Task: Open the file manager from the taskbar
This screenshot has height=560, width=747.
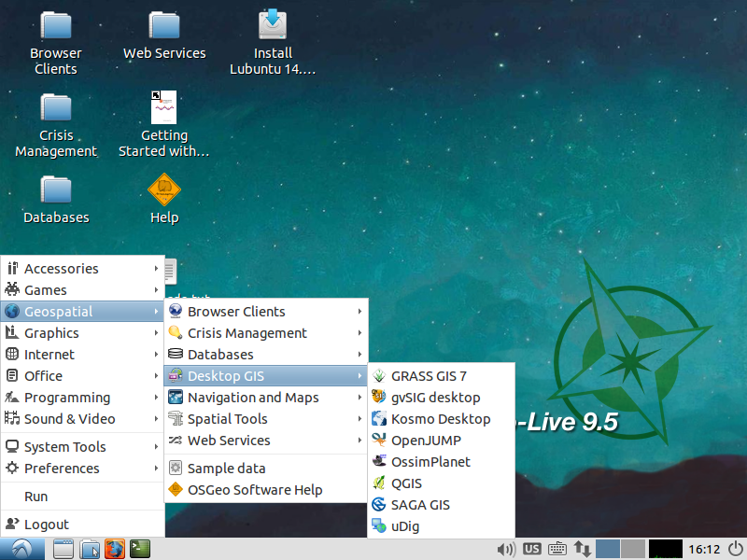Action: (x=89, y=549)
